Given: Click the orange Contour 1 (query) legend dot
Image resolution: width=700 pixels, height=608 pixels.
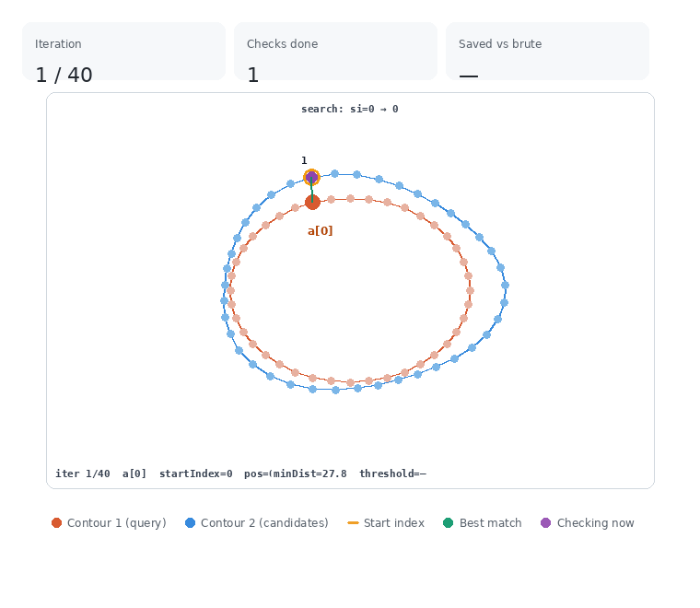Looking at the screenshot, I should (x=56, y=522).
